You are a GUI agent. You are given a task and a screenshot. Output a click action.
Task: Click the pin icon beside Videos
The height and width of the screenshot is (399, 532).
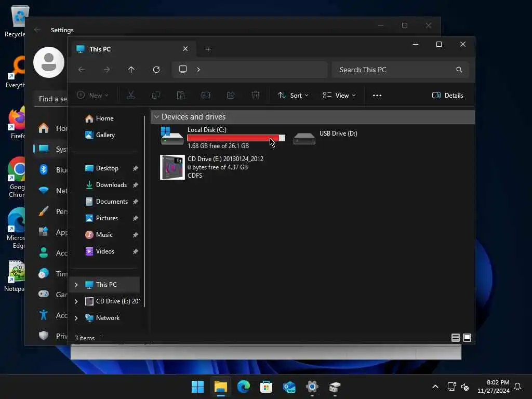coord(135,251)
